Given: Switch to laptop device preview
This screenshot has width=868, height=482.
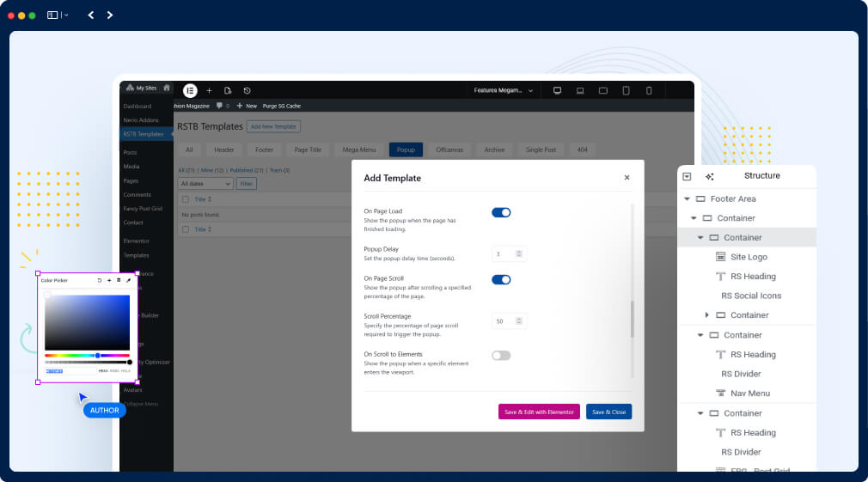Looking at the screenshot, I should pos(580,90).
